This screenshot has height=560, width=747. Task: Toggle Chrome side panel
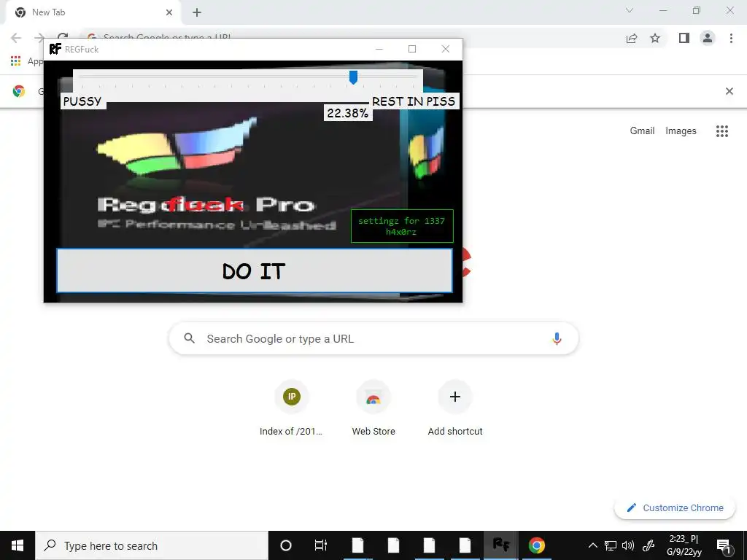pos(684,38)
